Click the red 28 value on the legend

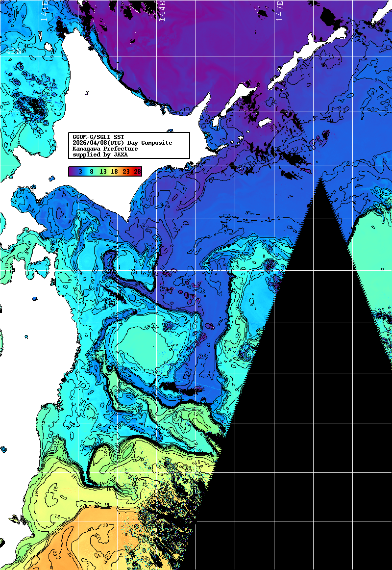point(137,172)
